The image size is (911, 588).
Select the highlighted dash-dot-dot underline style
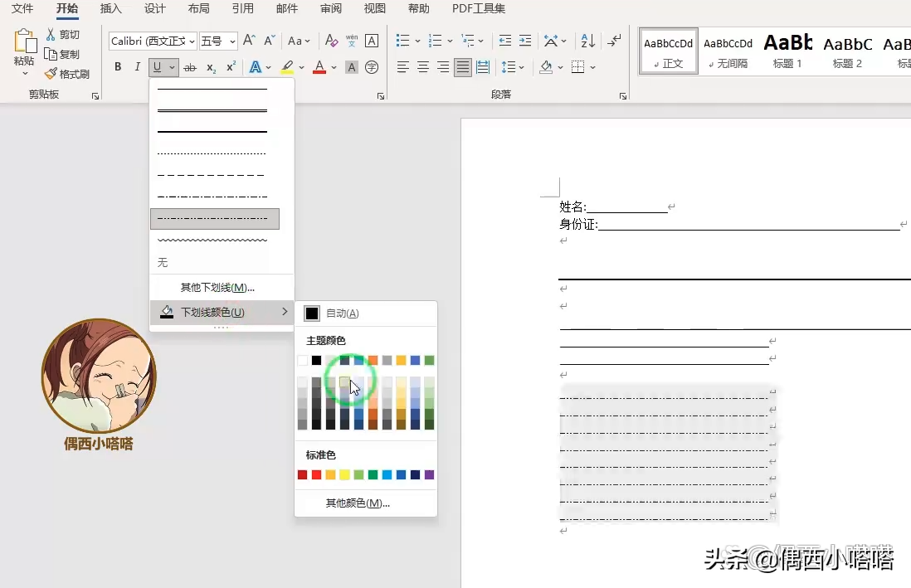(x=215, y=218)
